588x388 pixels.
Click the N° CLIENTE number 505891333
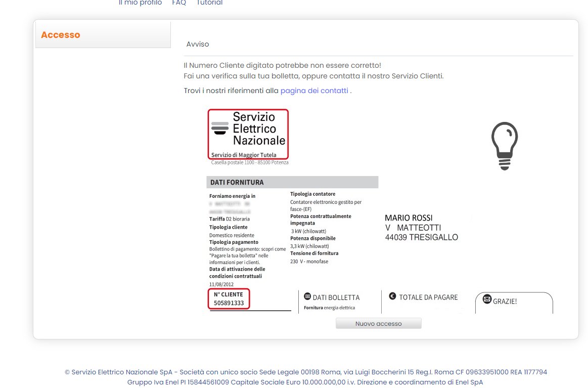(x=229, y=303)
